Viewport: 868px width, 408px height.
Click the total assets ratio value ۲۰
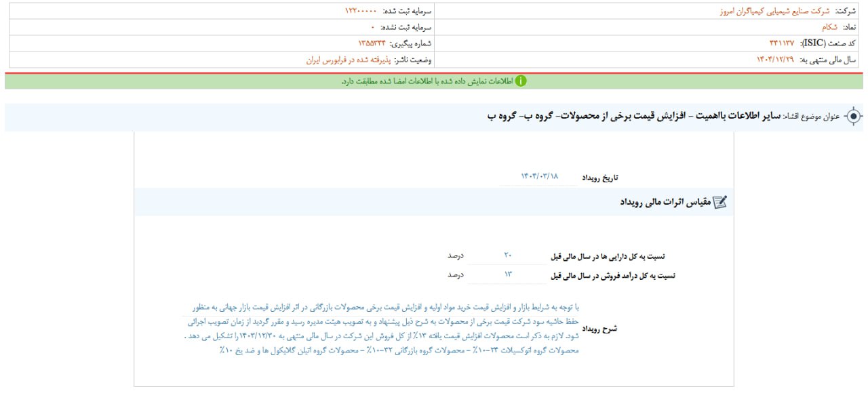tap(509, 256)
